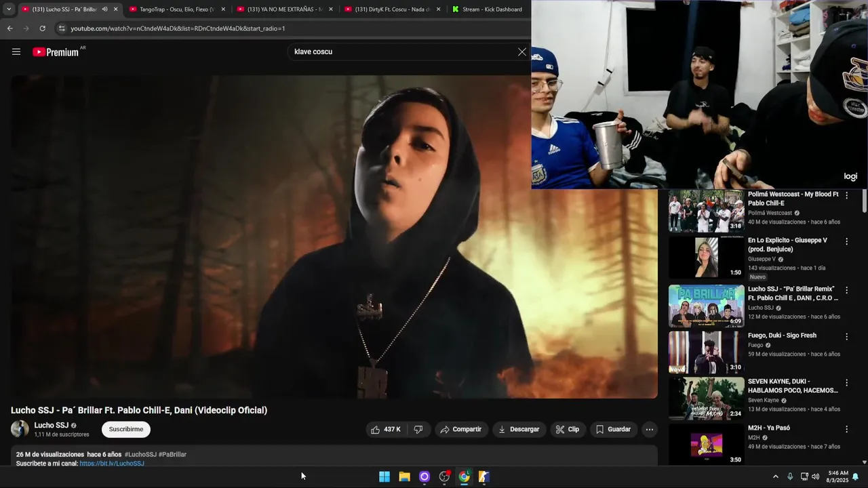
Task: Close the TangoTrap tab
Action: [223, 9]
